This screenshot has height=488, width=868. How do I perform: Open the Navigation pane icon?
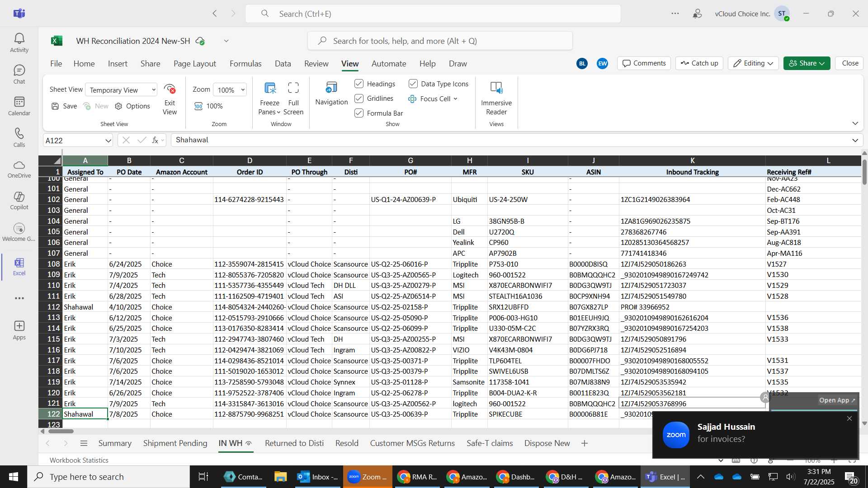pos(331,87)
